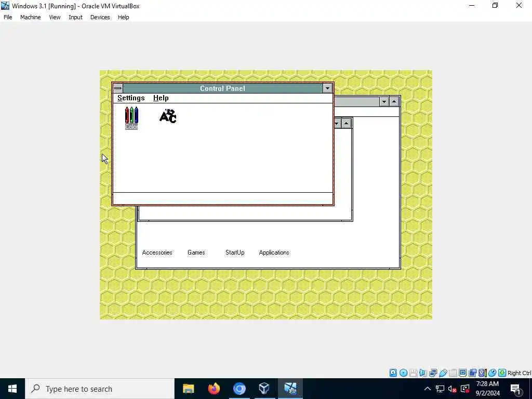
Task: Select the StartUp program group
Action: (x=235, y=252)
